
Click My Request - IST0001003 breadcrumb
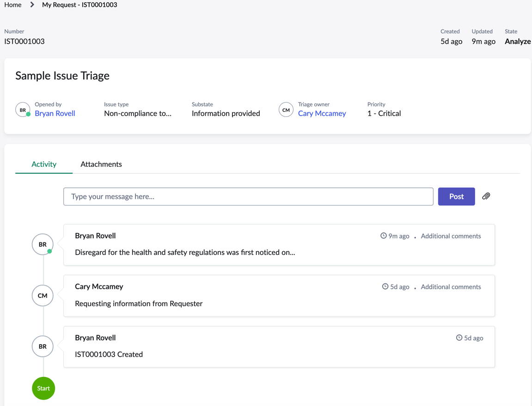click(79, 5)
